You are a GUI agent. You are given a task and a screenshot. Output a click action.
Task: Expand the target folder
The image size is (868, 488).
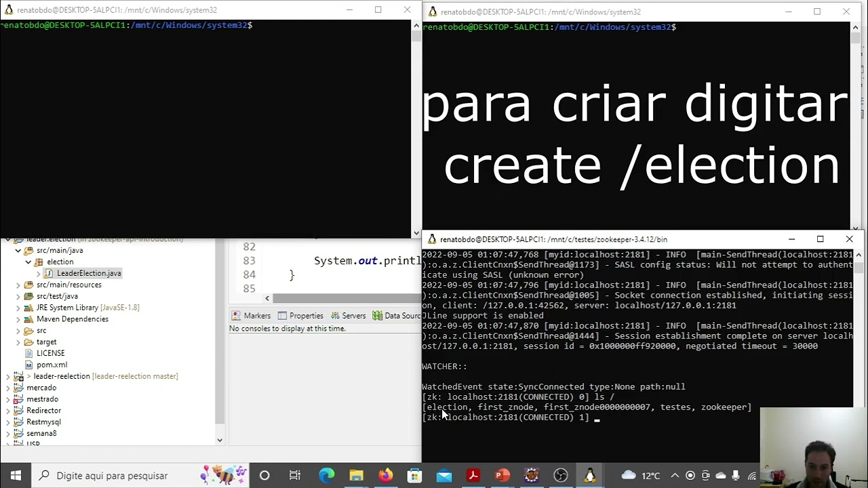18,342
